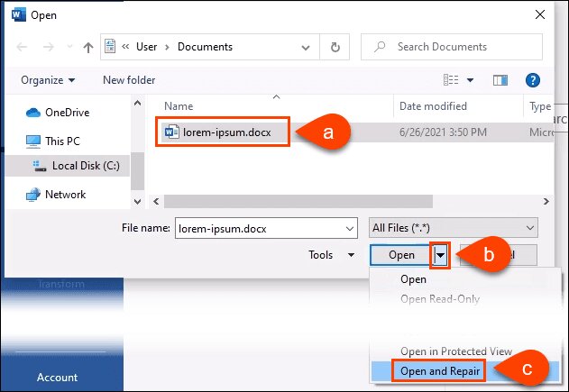Image resolution: width=569 pixels, height=392 pixels.
Task: Refresh the Documents folder listing
Action: (x=335, y=47)
